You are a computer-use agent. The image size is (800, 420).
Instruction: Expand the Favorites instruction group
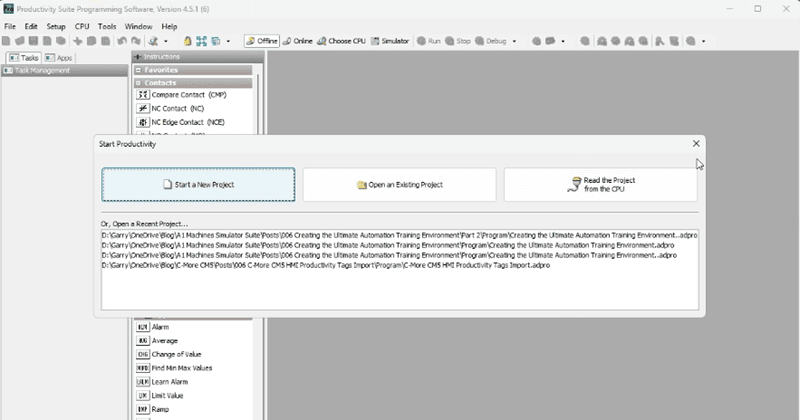point(138,70)
